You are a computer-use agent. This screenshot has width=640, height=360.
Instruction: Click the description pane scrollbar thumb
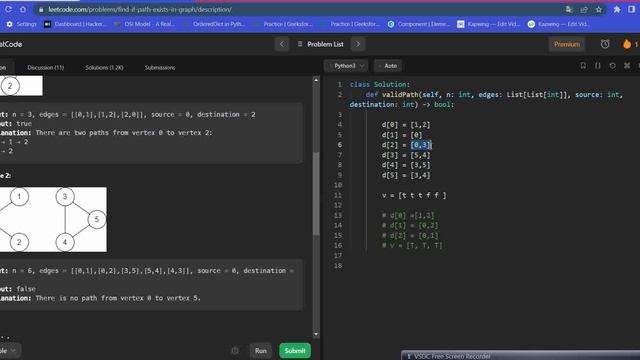pos(316,193)
